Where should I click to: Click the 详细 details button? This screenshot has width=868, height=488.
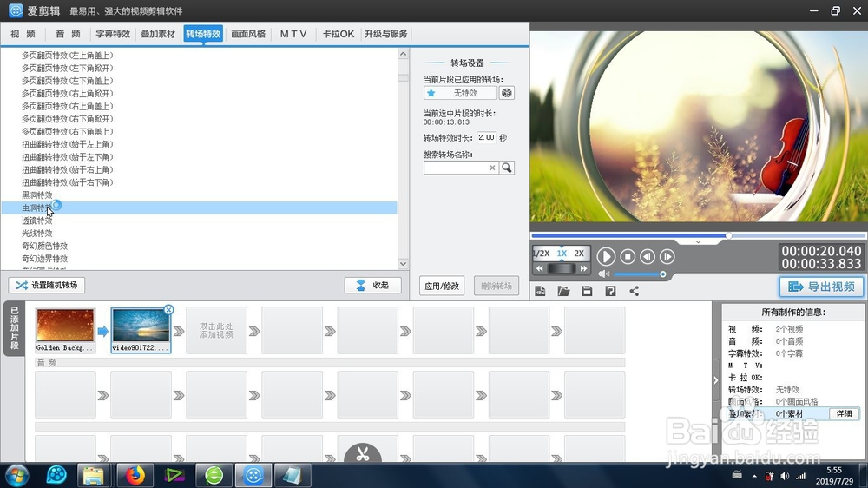coord(845,413)
